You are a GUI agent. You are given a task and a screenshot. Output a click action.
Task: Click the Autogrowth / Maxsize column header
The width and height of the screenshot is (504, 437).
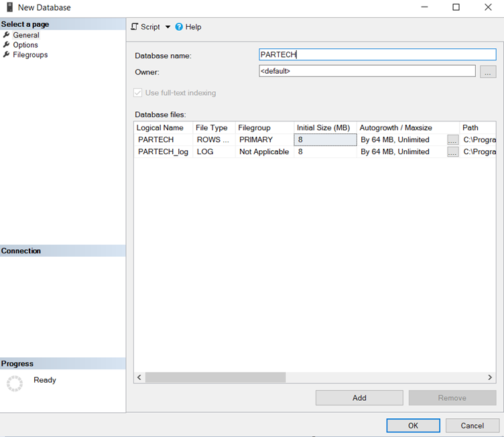(408, 127)
